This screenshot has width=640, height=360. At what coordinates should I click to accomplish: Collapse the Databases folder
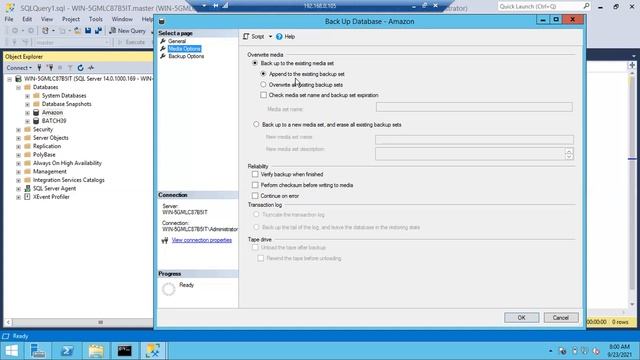[18, 87]
